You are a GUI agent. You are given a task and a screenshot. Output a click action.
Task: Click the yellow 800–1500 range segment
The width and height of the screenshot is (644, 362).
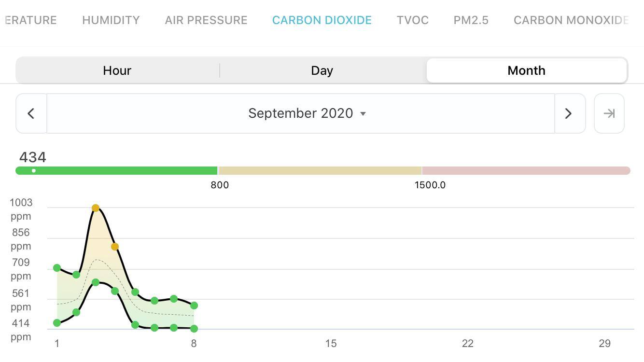[320, 170]
